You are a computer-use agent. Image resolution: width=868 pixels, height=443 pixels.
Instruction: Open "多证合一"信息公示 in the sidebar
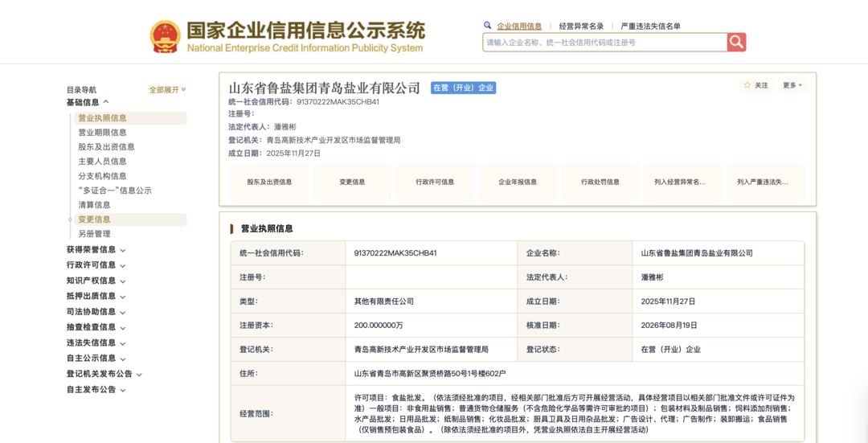point(115,191)
